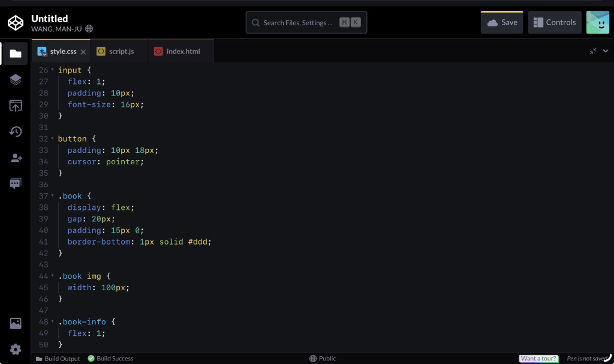Open the preview/deploy panel icon
614x364 pixels.
coord(15,106)
